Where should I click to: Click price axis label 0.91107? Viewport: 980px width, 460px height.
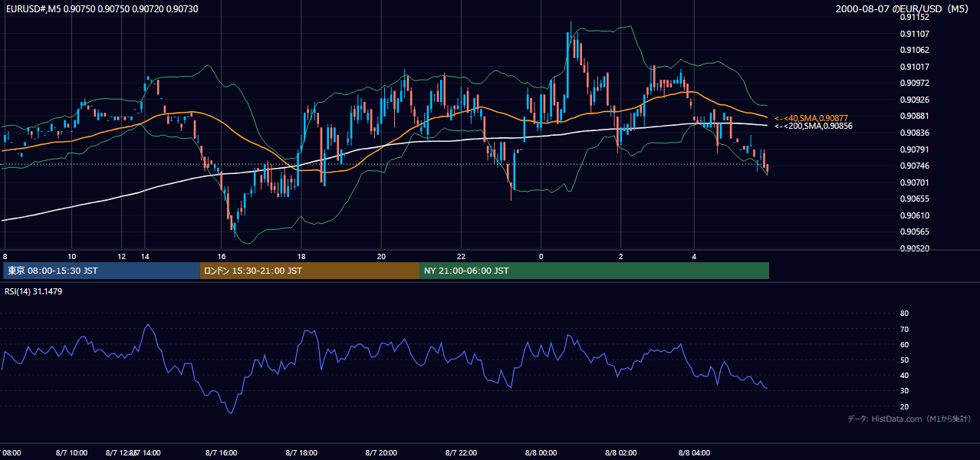(x=914, y=34)
